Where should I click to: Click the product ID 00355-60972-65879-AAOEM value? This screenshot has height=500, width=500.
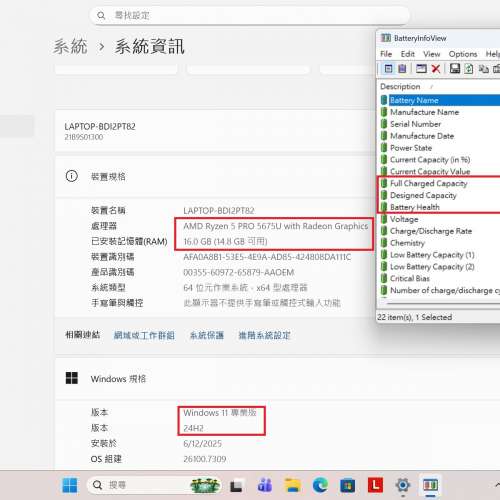(239, 272)
